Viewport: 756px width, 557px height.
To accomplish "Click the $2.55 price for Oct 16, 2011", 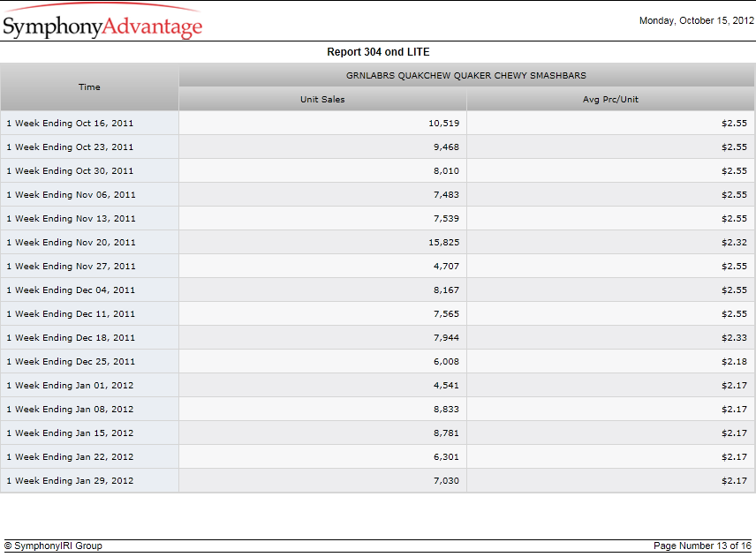I will pyautogui.click(x=734, y=124).
